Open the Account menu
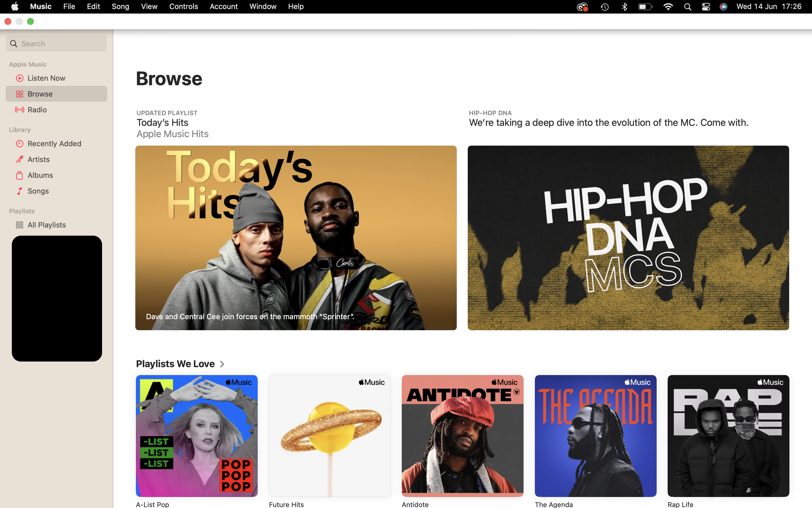 pos(224,7)
